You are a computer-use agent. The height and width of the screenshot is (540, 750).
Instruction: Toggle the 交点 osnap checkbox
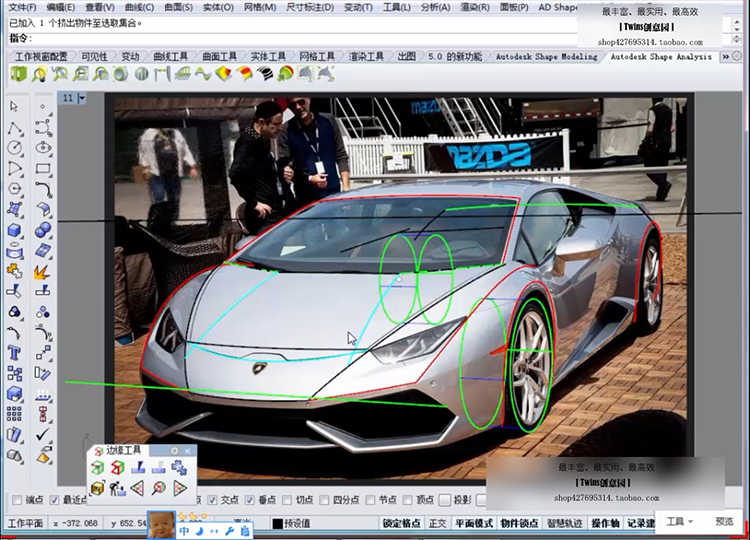click(x=212, y=500)
